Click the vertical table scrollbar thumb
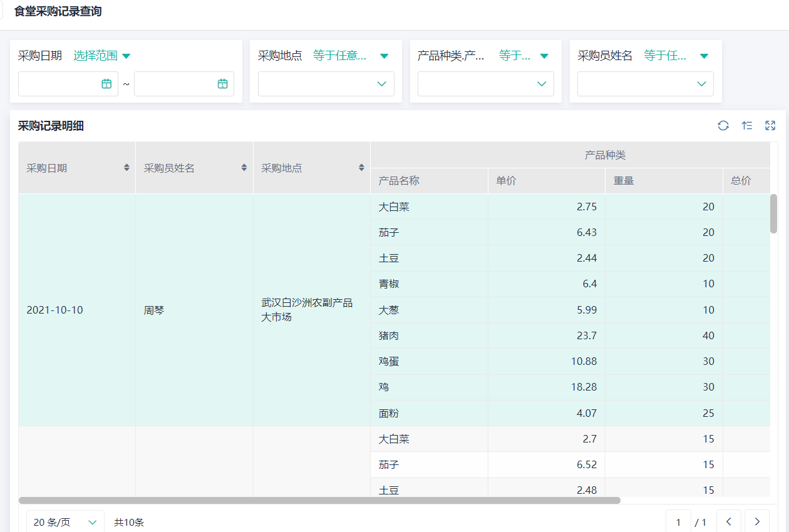The width and height of the screenshot is (789, 532). coord(773,213)
